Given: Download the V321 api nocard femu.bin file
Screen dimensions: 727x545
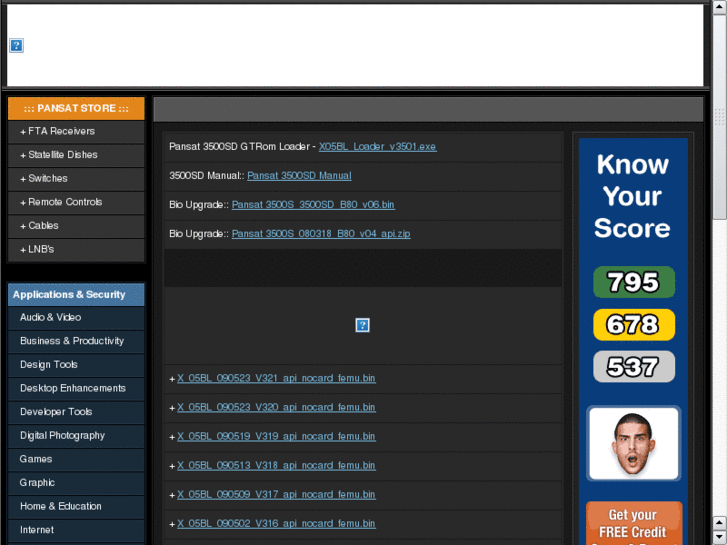Looking at the screenshot, I should click(x=276, y=379).
